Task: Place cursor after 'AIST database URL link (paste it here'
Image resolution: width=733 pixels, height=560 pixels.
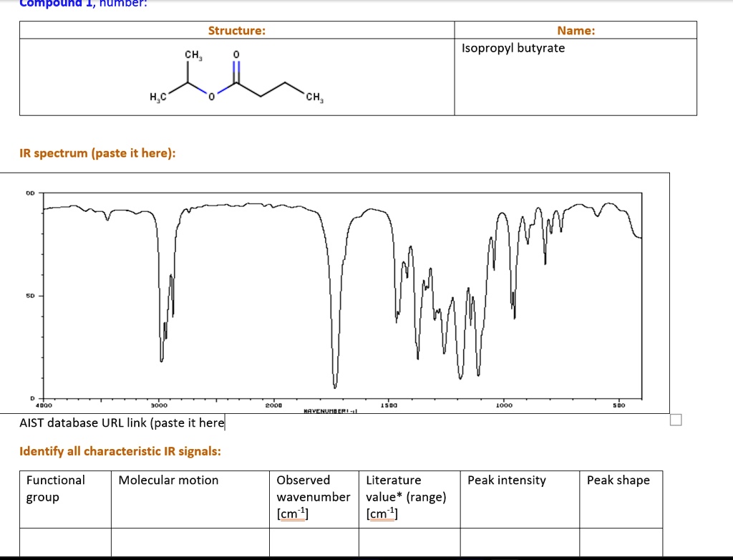Action: coord(224,423)
